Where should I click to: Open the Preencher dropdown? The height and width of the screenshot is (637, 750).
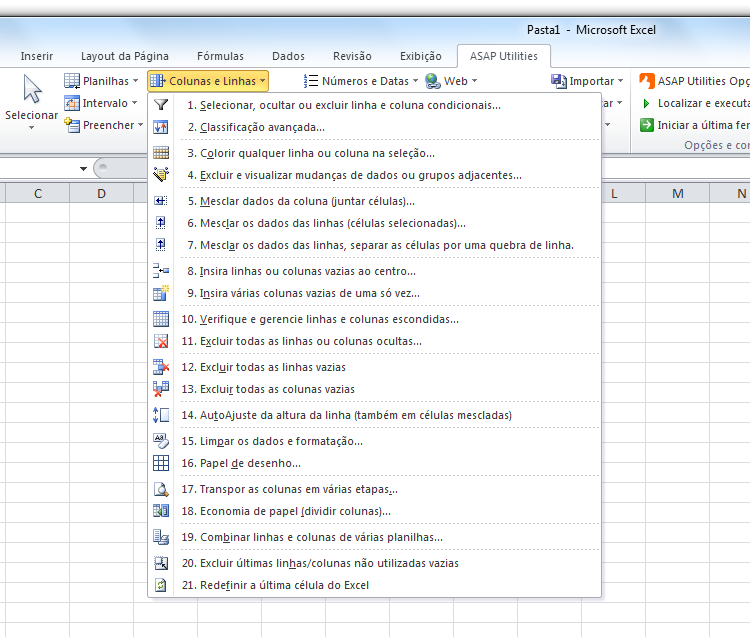(x=104, y=125)
